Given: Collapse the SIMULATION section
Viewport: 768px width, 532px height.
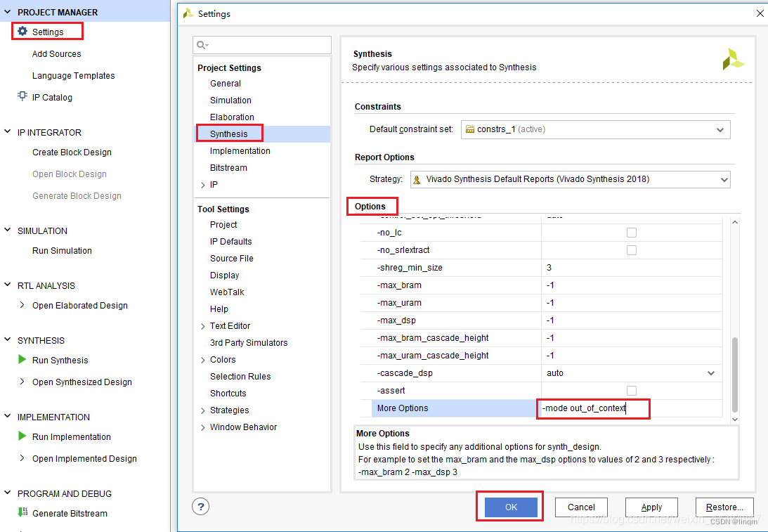Looking at the screenshot, I should tap(7, 230).
